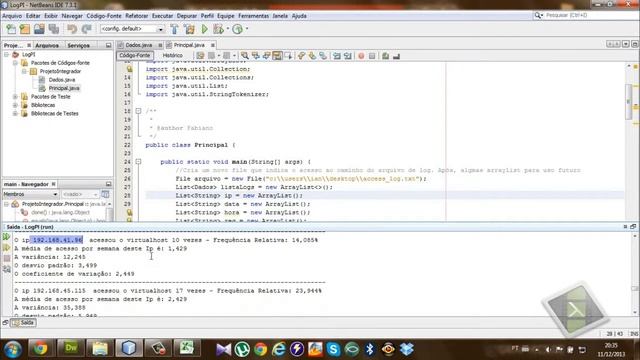Switch to the Arquivos panel tab
The height and width of the screenshot is (360, 640).
(47, 45)
